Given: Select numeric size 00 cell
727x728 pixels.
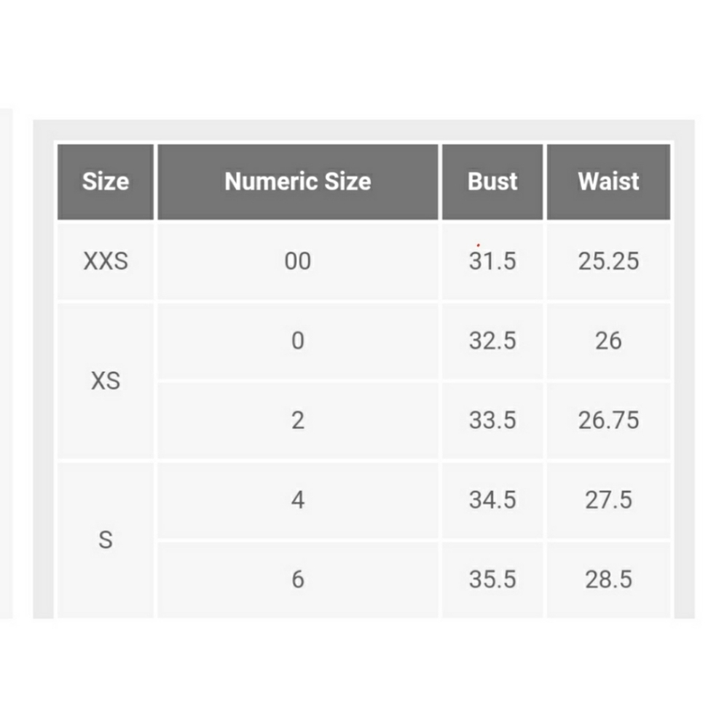Looking at the screenshot, I should 298,261.
